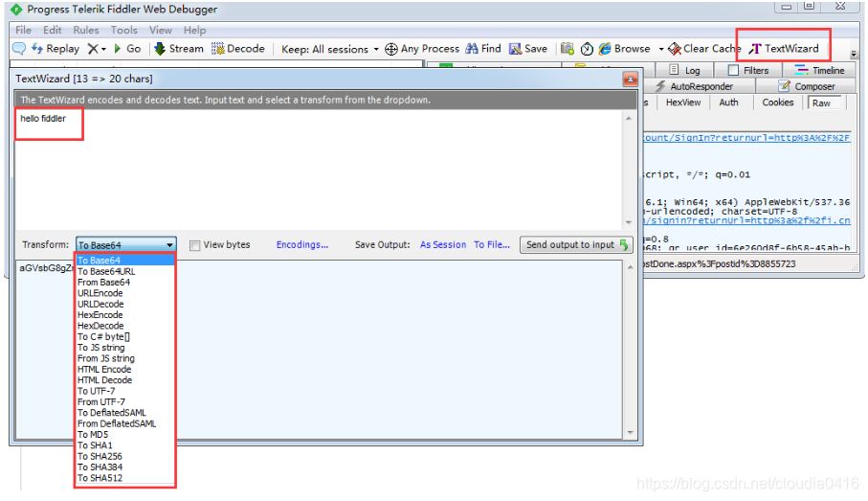This screenshot has width=868, height=501.
Task: Open the Edit menu
Action: tap(52, 30)
